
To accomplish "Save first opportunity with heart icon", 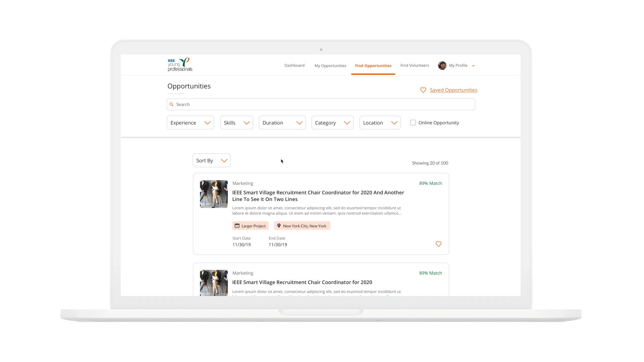I will 438,244.
